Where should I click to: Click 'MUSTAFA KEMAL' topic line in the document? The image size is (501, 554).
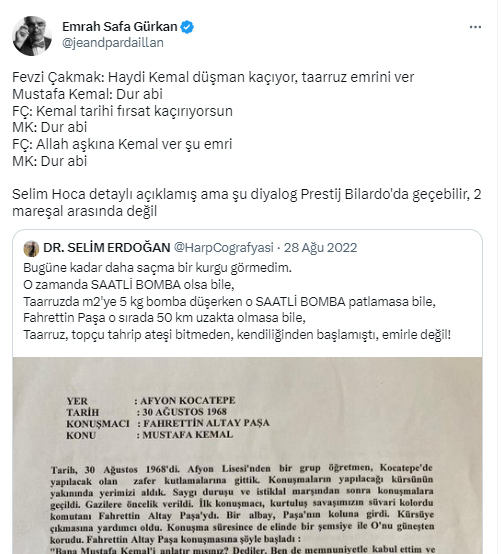coord(187,435)
